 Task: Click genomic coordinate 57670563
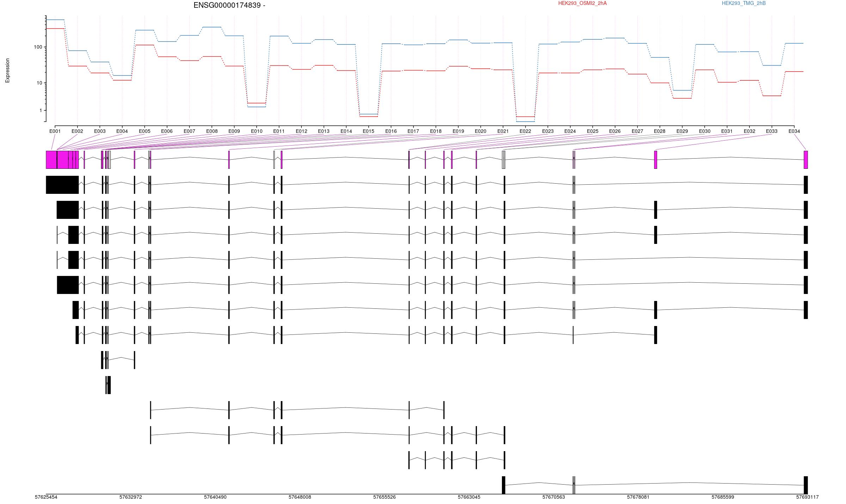pyautogui.click(x=553, y=497)
